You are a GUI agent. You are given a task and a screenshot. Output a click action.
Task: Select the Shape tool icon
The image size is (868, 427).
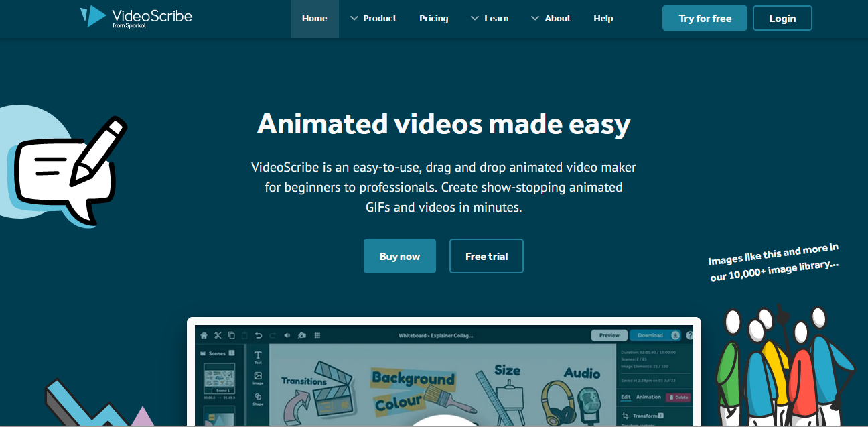pyautogui.click(x=258, y=398)
